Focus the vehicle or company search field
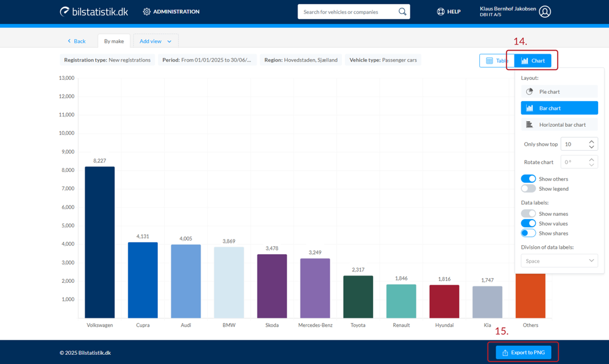609x364 pixels. (347, 12)
